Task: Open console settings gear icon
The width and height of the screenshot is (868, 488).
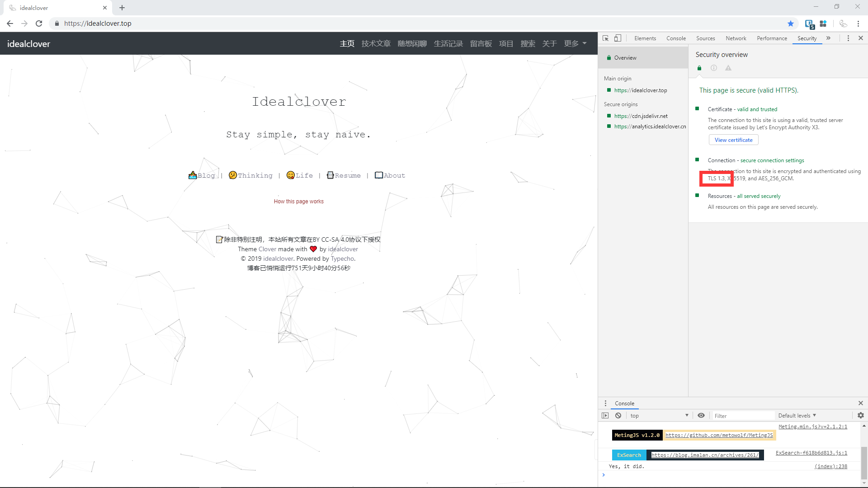Action: 861,416
